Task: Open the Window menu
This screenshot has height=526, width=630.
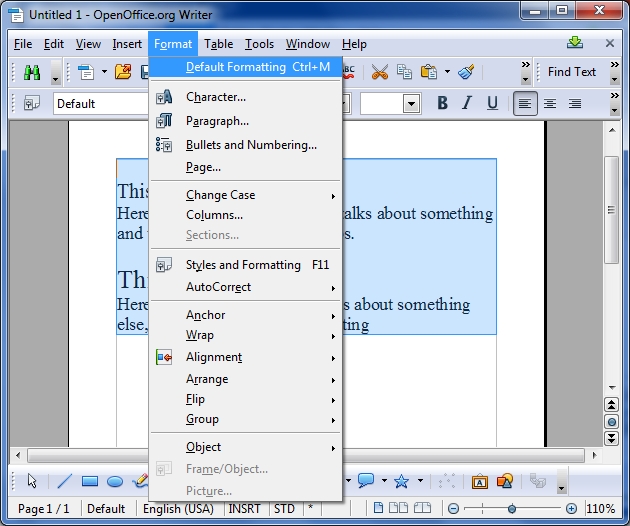Action: click(x=308, y=44)
